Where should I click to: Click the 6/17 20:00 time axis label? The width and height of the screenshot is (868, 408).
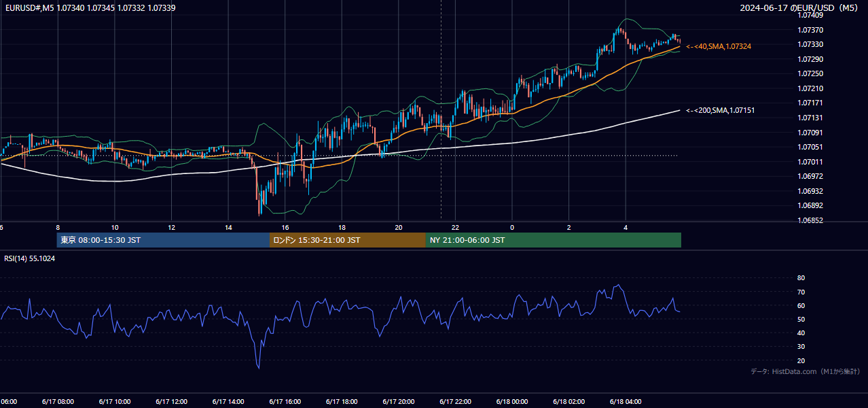[398, 401]
